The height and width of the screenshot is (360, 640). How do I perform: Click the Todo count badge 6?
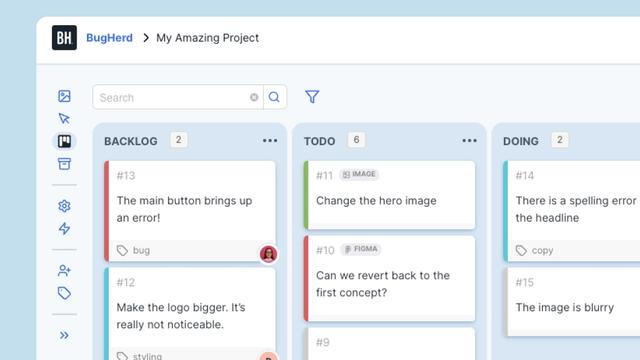(356, 140)
